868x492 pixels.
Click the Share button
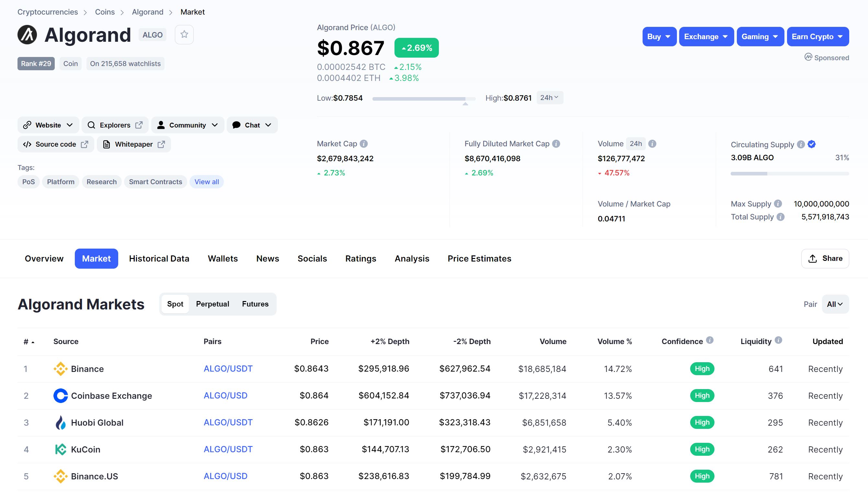(x=825, y=259)
